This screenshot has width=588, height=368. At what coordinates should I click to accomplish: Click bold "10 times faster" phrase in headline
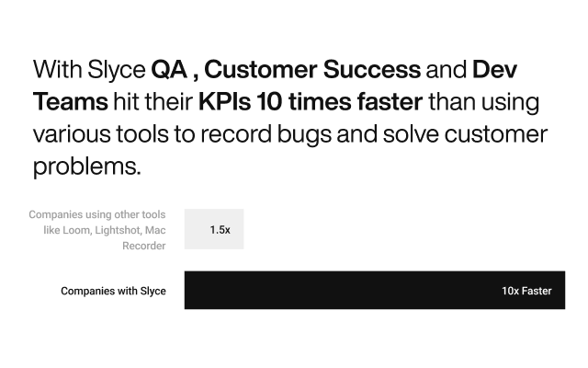point(344,102)
